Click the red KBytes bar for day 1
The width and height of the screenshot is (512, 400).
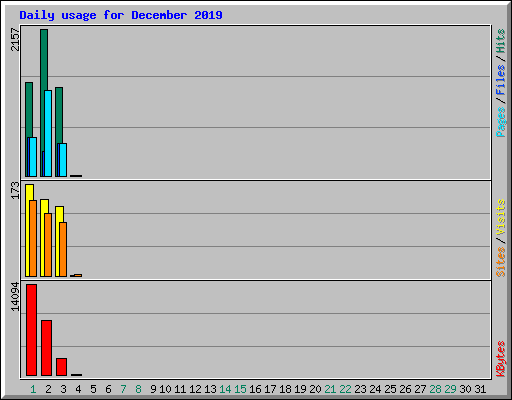click(x=31, y=330)
